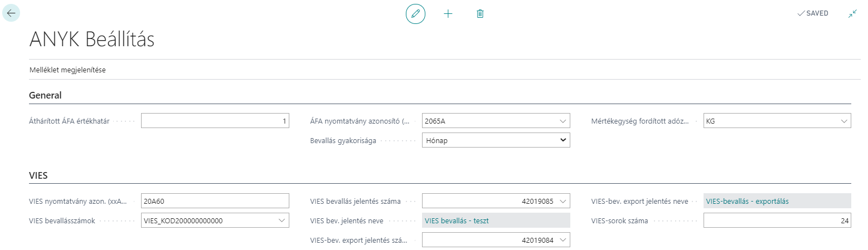
Task: Click the VIES-sorok száma label
Action: pos(619,220)
